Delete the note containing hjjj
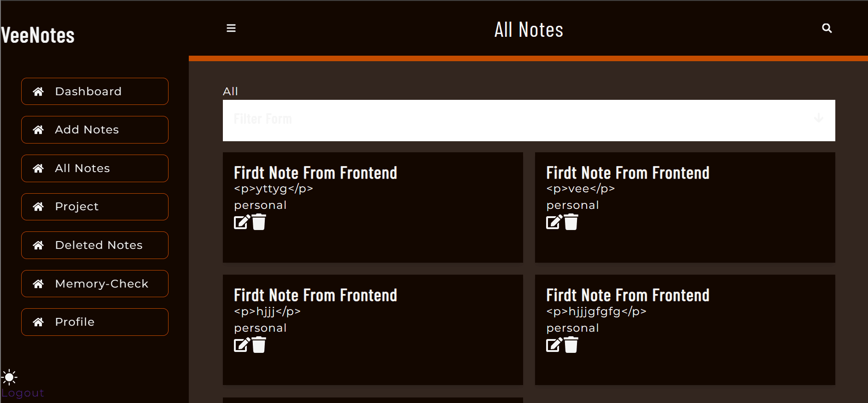The height and width of the screenshot is (403, 868). click(x=259, y=345)
